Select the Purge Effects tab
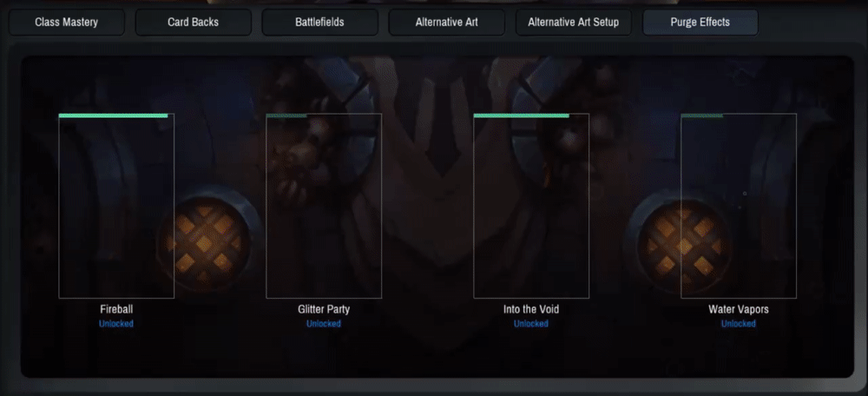The image size is (868, 396). [x=700, y=23]
